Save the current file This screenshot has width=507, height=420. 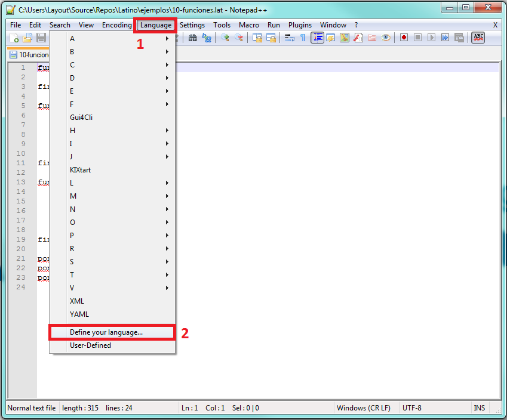[x=41, y=37]
